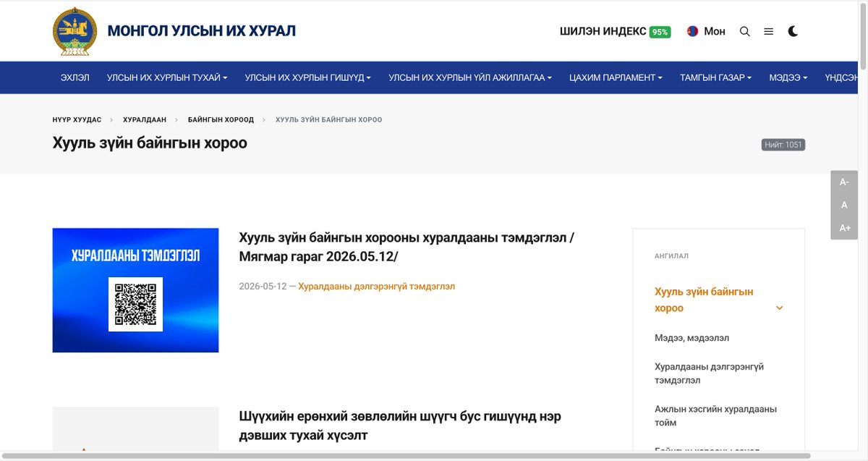The height and width of the screenshot is (461, 868).
Task: Click the 2026-05-12 date text
Action: point(263,287)
